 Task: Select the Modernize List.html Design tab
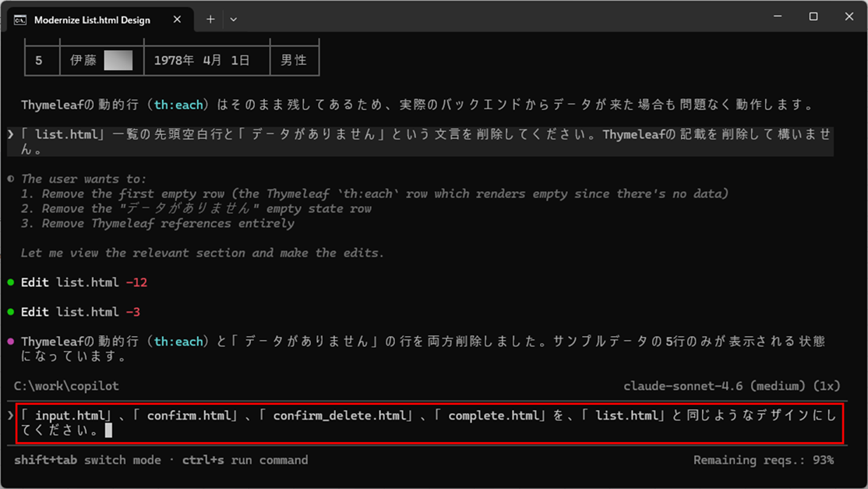(92, 19)
